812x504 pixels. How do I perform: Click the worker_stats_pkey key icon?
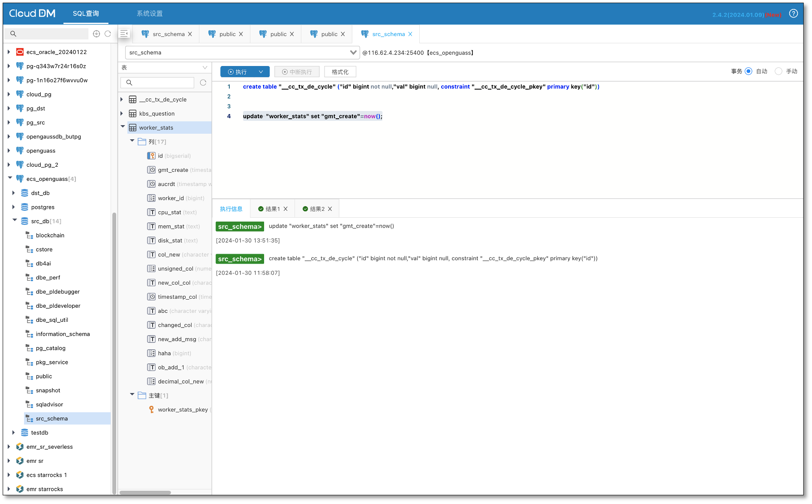coord(151,410)
